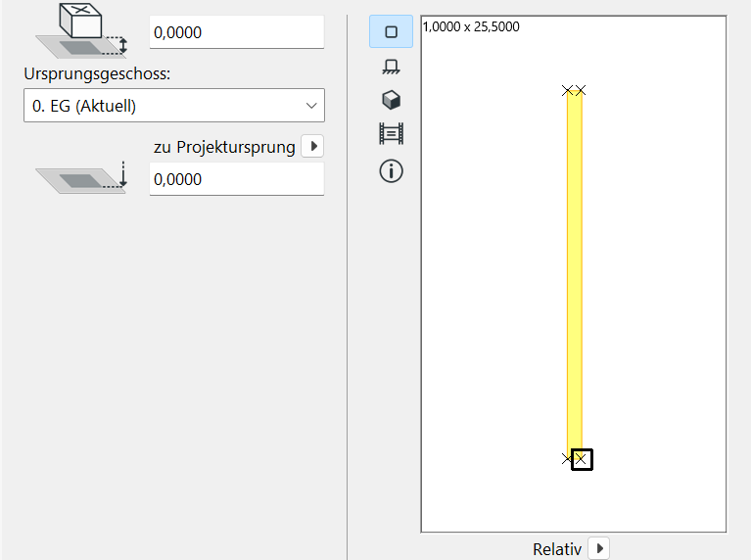Select the 2D plan preview icon
The image size is (751, 560).
click(x=391, y=31)
